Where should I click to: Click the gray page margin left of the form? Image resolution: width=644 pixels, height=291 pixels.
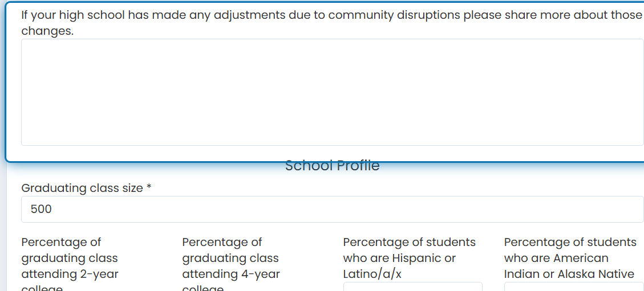tap(3, 226)
